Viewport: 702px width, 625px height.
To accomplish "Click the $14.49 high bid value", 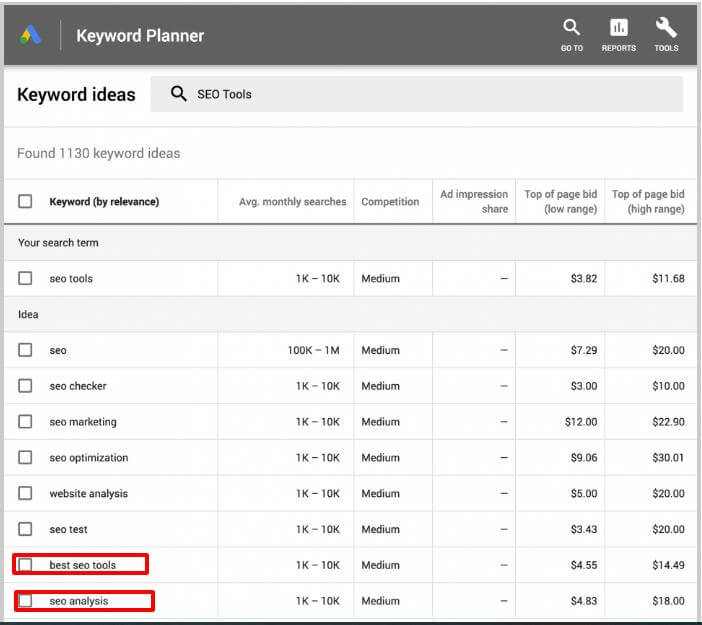I will click(x=668, y=565).
